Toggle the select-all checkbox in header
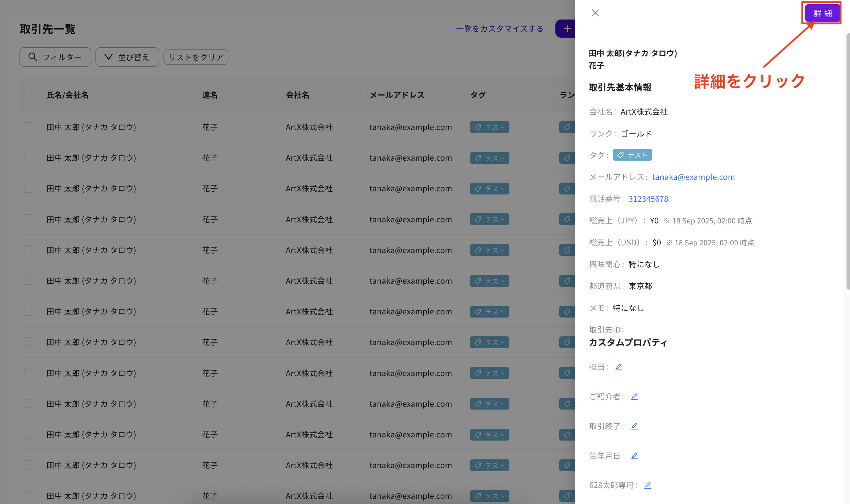 (x=28, y=94)
